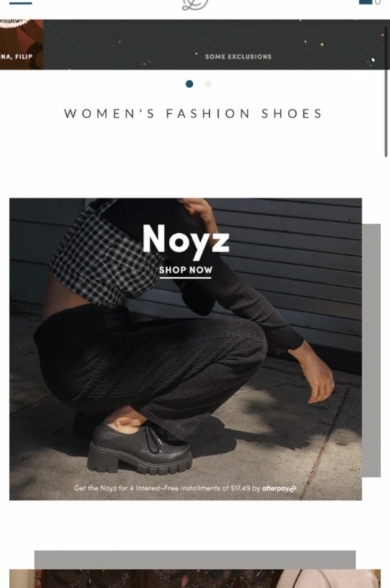This screenshot has height=588, width=390.
Task: Open the hamburger menu at top left
Action: point(21,3)
